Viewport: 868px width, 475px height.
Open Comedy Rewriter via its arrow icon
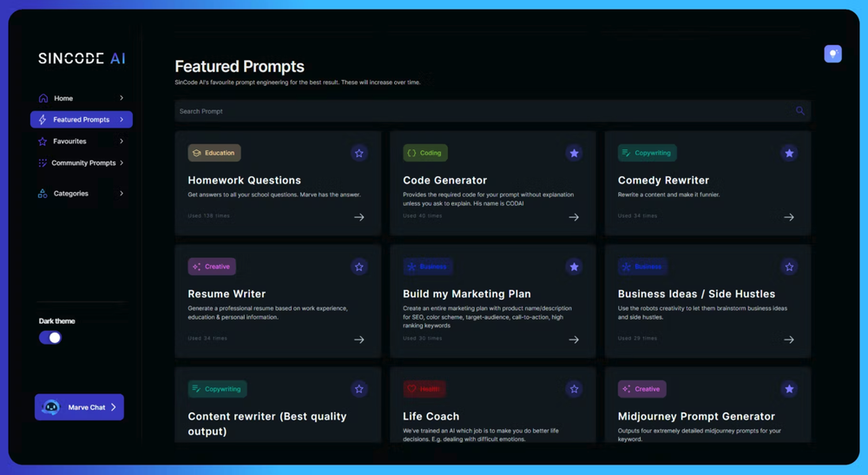pos(789,217)
